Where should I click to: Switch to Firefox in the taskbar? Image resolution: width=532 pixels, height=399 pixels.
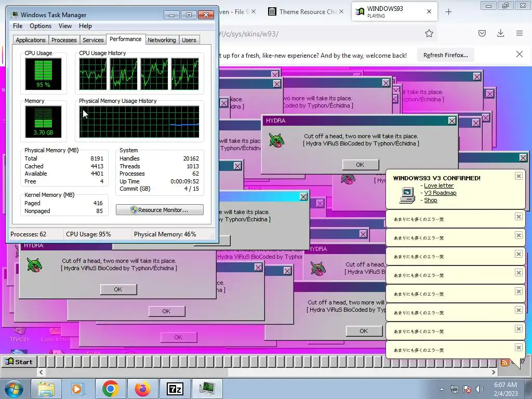coord(142,389)
